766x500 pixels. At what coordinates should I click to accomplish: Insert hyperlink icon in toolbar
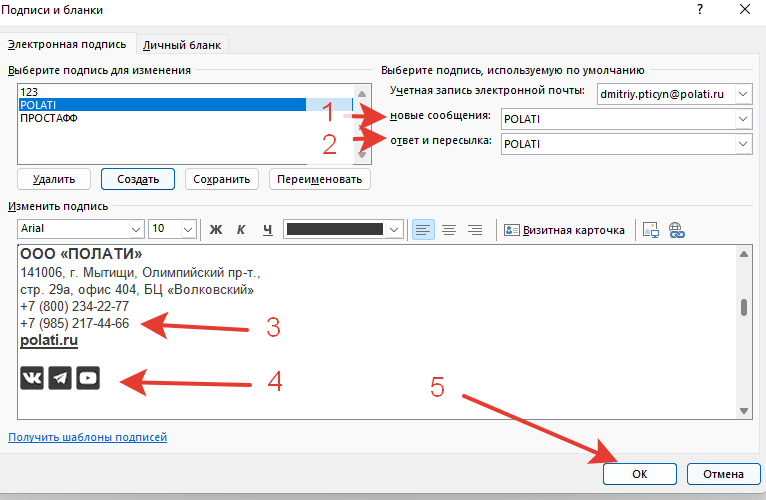click(677, 230)
